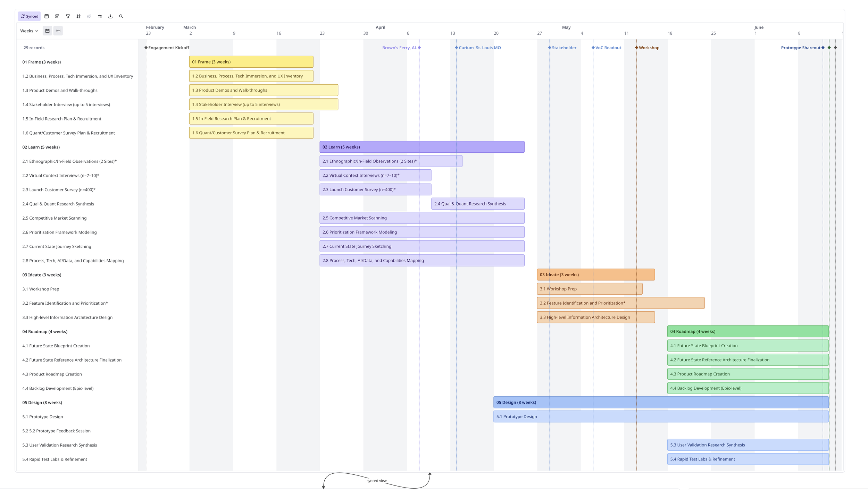Viewport: 868px width, 490px height.
Task: Click the 4.4 Backlog Development timeline bar
Action: click(748, 388)
